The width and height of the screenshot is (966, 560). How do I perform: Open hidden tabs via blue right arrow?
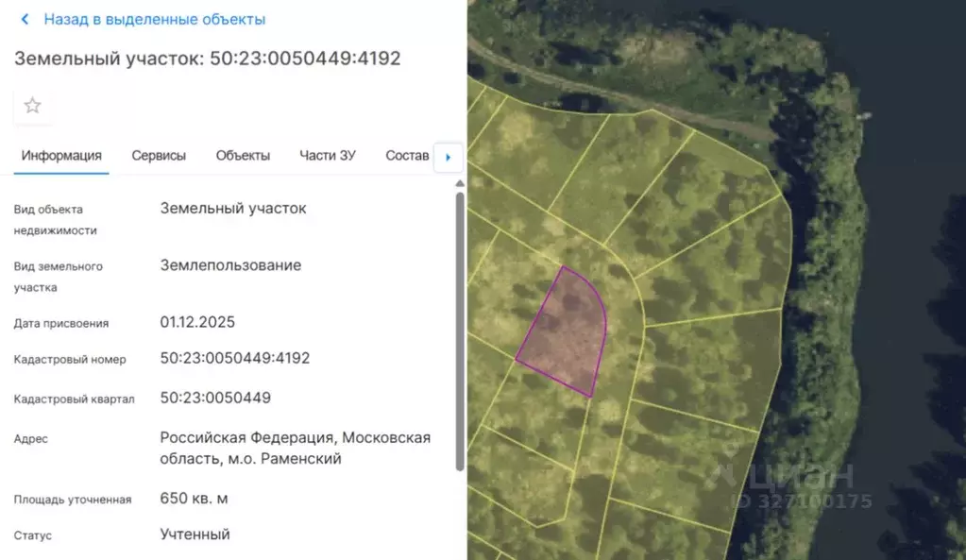point(449,158)
